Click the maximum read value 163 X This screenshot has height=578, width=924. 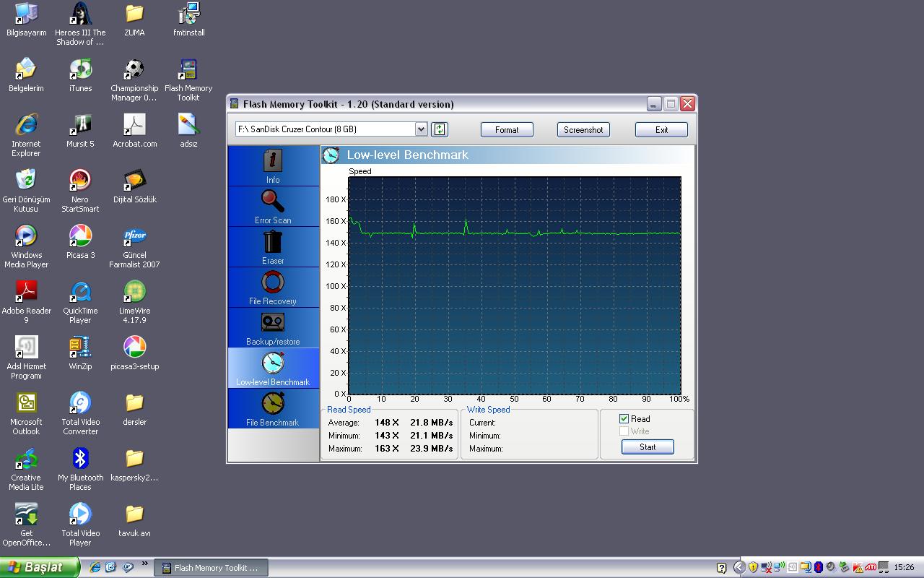[386, 449]
